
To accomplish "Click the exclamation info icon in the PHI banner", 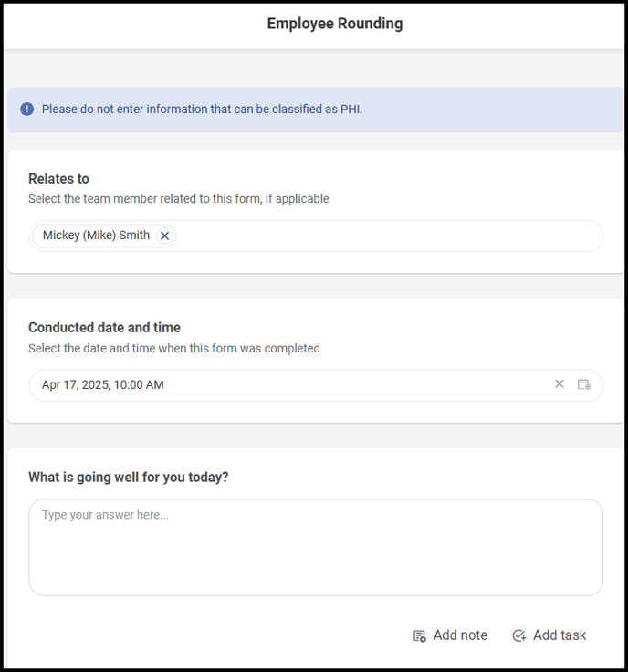I will tap(27, 110).
